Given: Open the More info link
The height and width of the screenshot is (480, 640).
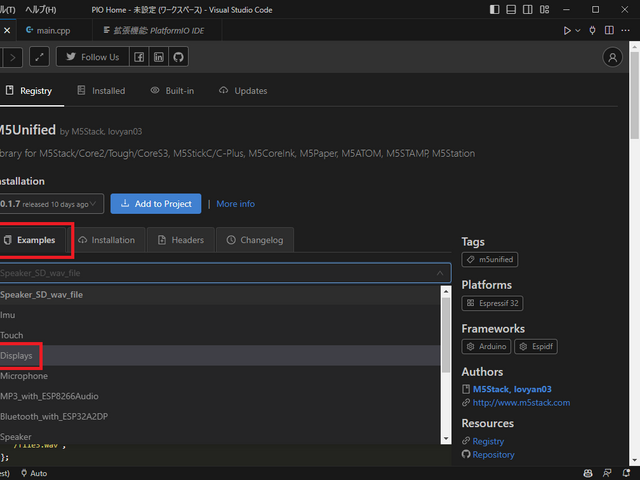Looking at the screenshot, I should coord(236,204).
